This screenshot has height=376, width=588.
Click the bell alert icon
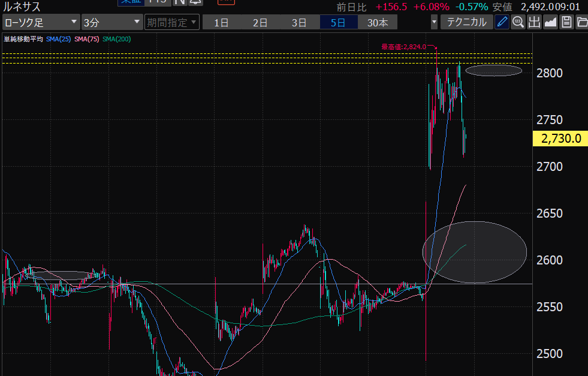coord(195,2)
